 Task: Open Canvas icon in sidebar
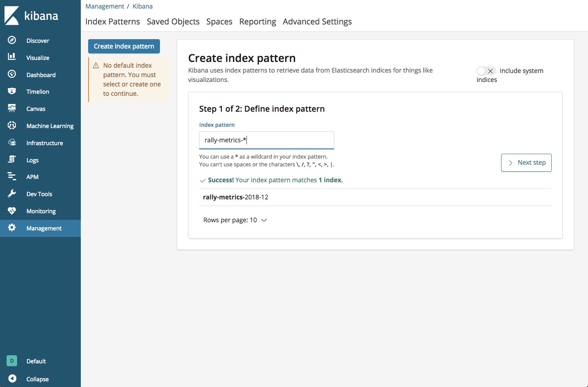pos(12,108)
